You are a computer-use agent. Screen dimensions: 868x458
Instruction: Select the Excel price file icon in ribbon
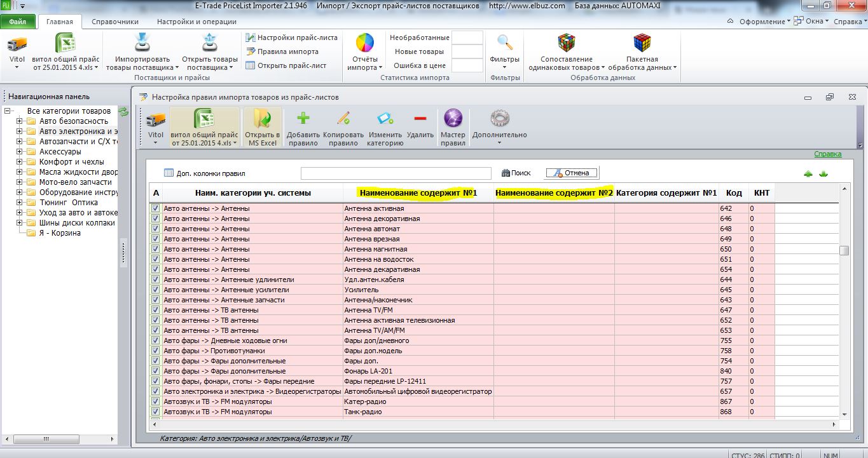pos(65,43)
